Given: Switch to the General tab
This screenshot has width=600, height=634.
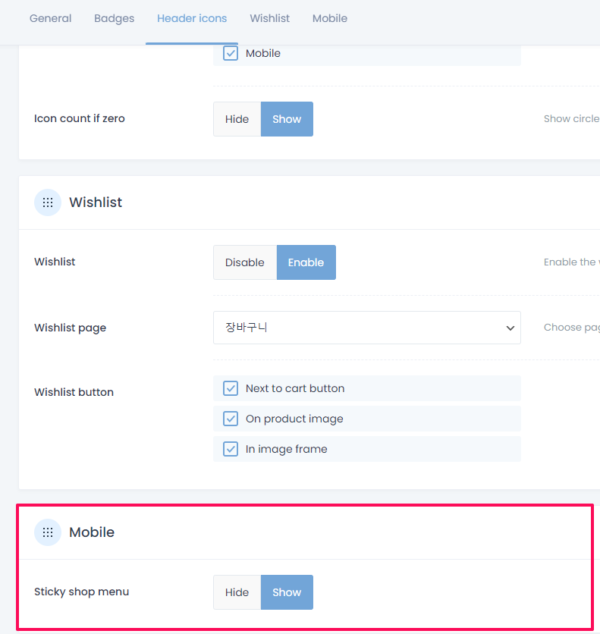Looking at the screenshot, I should point(51,18).
